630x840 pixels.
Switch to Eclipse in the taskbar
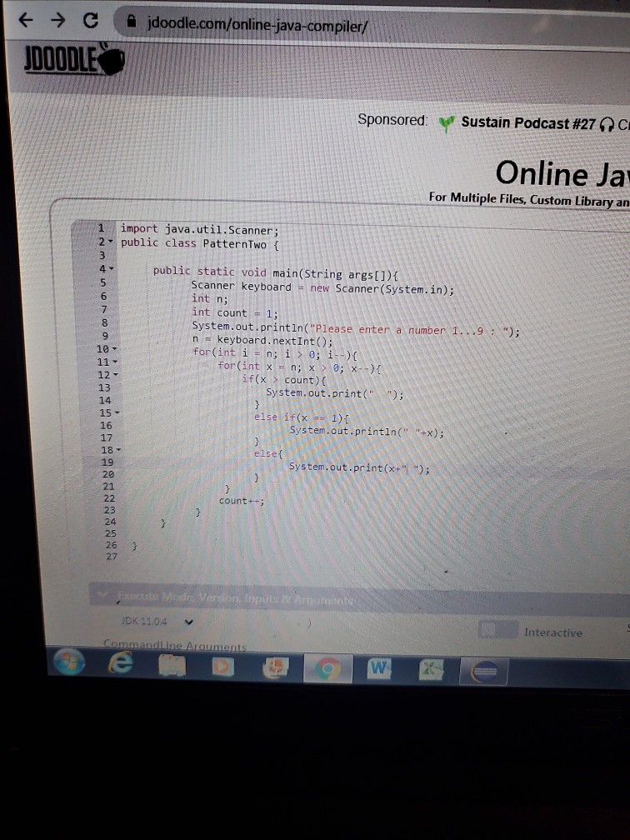pyautogui.click(x=483, y=671)
